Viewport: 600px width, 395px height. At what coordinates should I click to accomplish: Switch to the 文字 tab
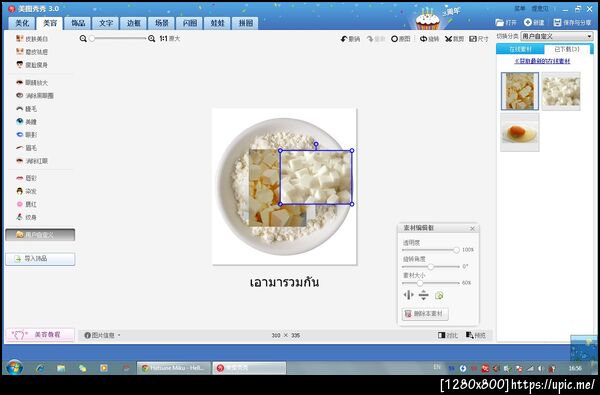[x=106, y=23]
